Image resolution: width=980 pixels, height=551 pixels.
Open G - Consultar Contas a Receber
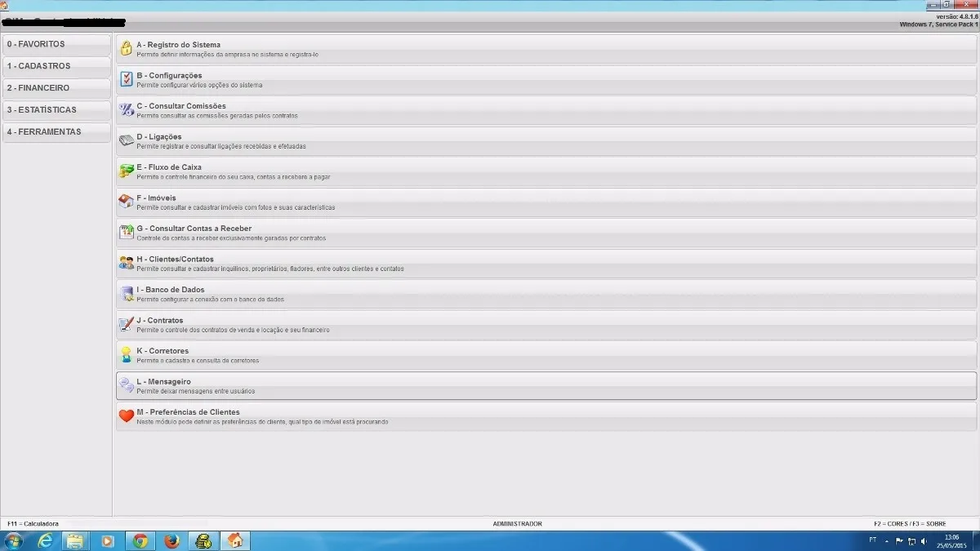[x=546, y=233]
